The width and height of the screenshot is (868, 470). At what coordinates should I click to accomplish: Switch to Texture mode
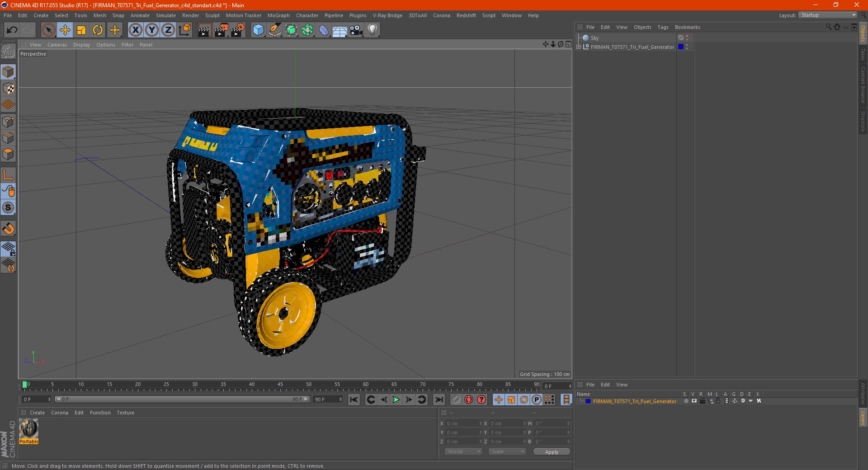(8, 89)
